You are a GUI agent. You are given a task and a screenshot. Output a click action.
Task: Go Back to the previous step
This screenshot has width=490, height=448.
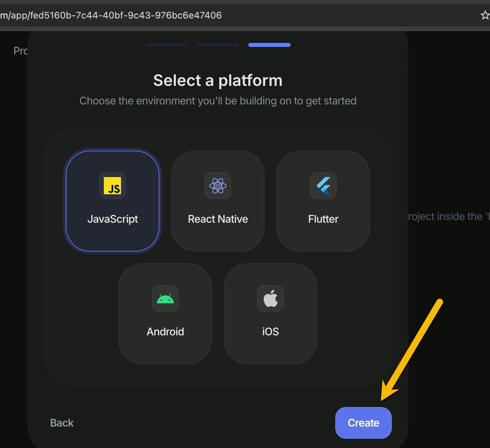tap(62, 423)
